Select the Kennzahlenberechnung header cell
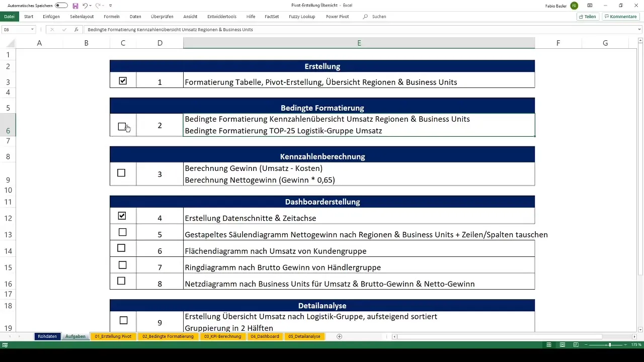Viewport: 644px width, 362px height. click(x=322, y=154)
